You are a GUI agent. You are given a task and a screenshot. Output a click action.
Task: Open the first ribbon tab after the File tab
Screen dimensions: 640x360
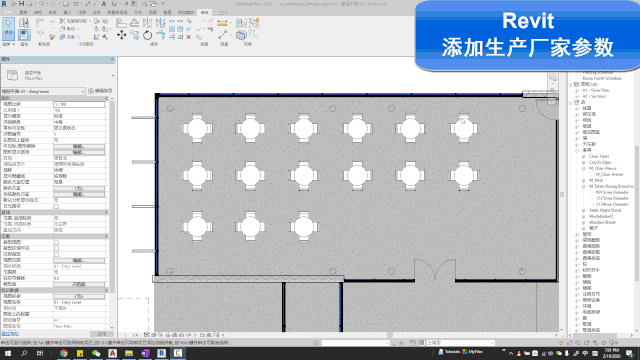(x=23, y=13)
